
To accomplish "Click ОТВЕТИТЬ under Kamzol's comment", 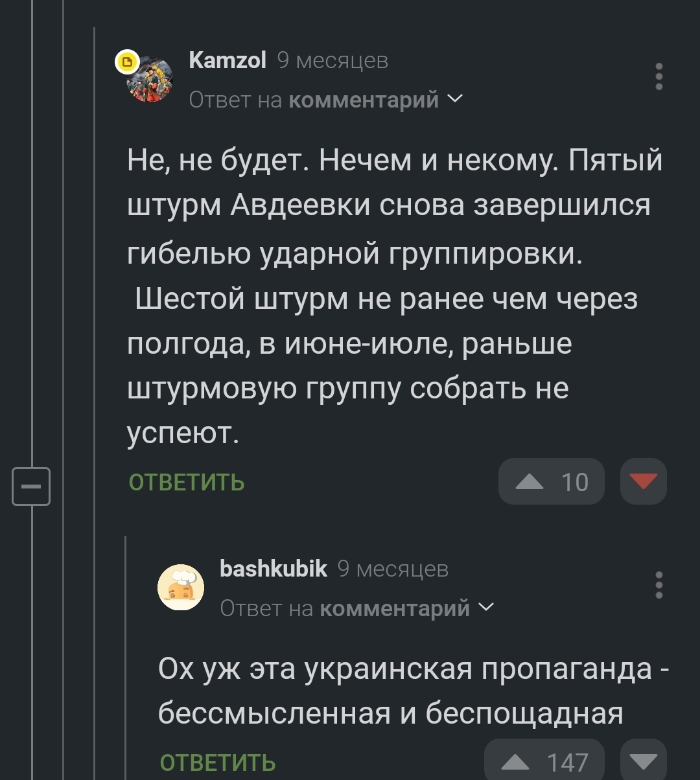I will pos(187,483).
